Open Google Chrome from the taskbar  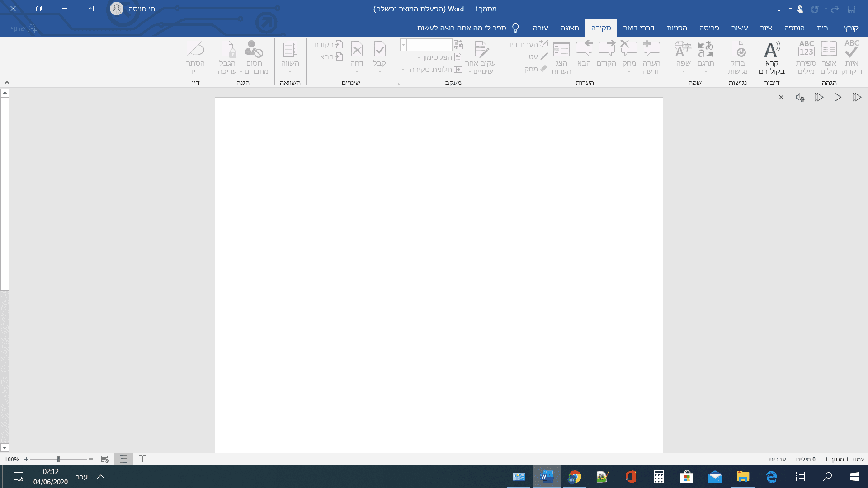[x=574, y=477]
